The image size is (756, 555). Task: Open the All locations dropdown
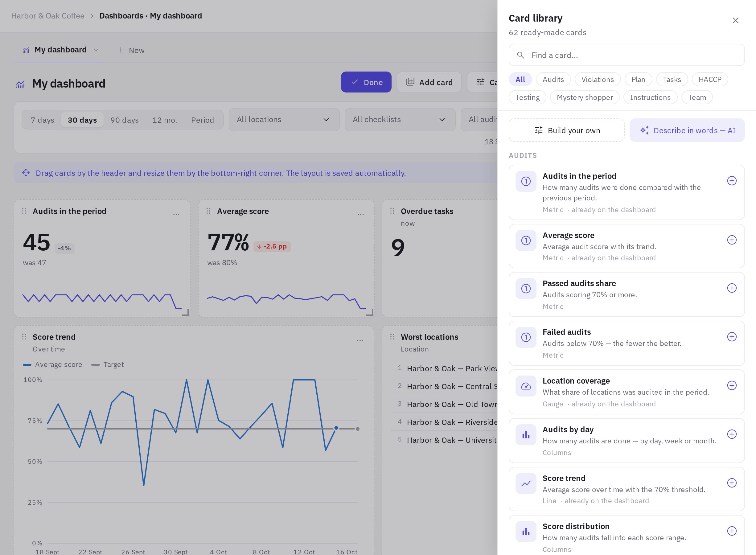click(284, 120)
